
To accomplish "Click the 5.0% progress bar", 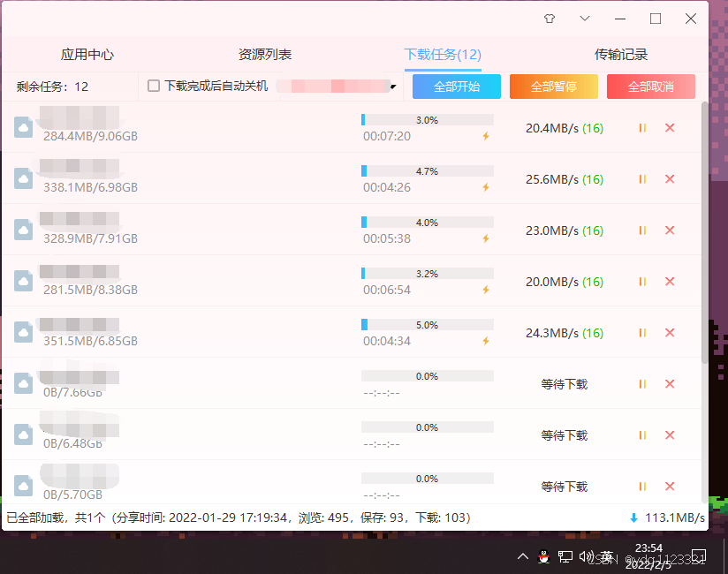I will tap(427, 325).
